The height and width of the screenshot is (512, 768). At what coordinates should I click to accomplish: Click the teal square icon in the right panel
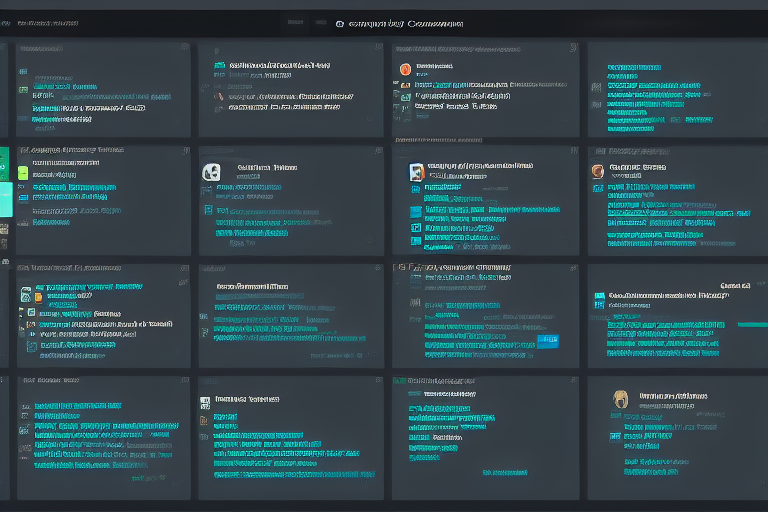point(599,296)
